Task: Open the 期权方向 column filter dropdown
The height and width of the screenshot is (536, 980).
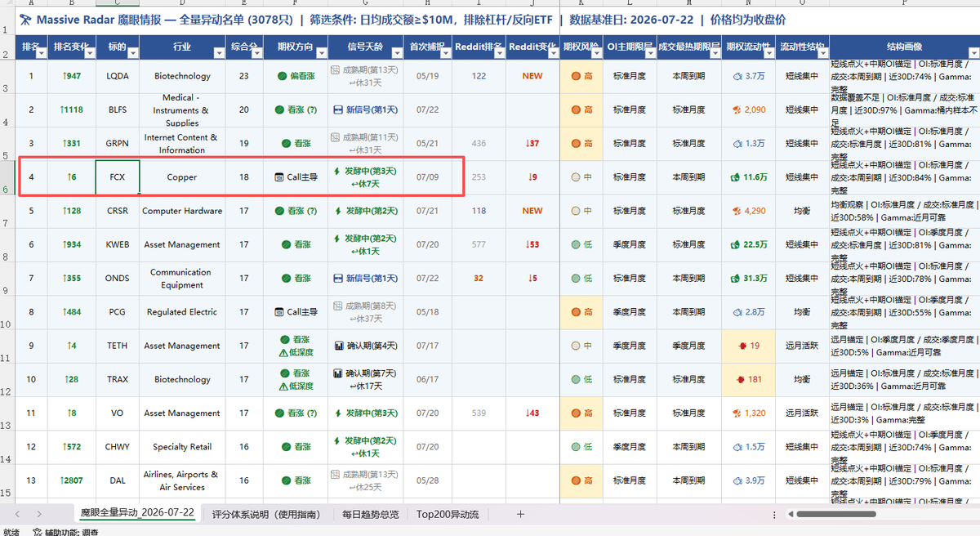Action: coord(321,53)
